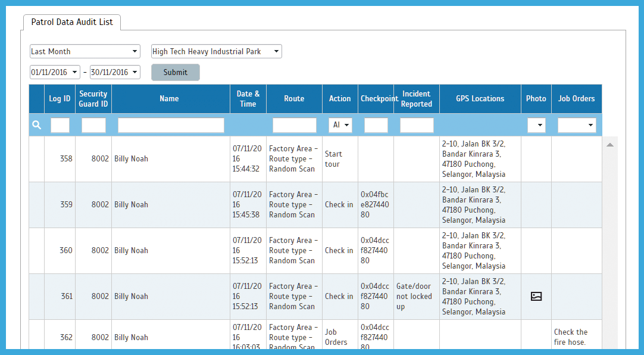644x355 pixels.
Task: Click the Action column header
Action: pos(340,99)
